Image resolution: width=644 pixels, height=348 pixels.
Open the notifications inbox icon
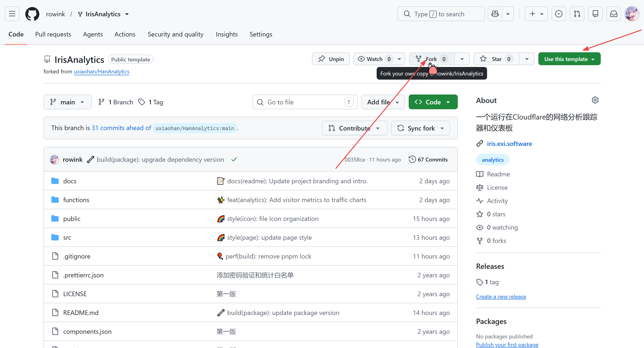[614, 14]
